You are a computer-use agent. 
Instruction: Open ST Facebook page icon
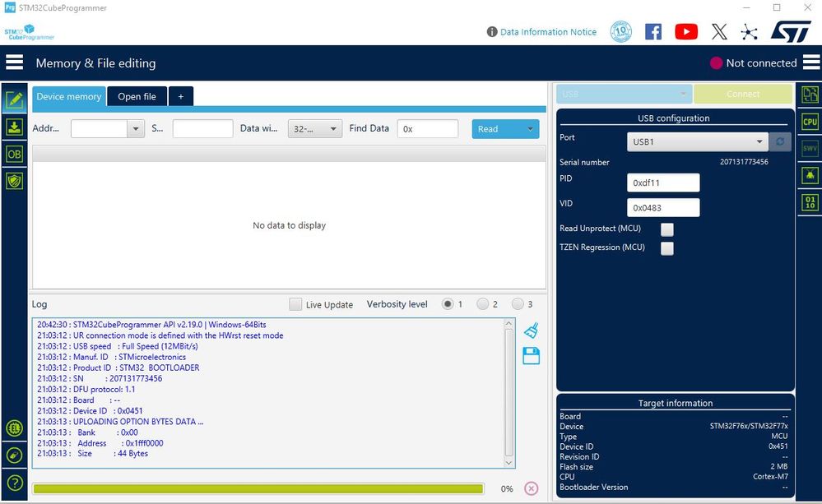pyautogui.click(x=653, y=32)
